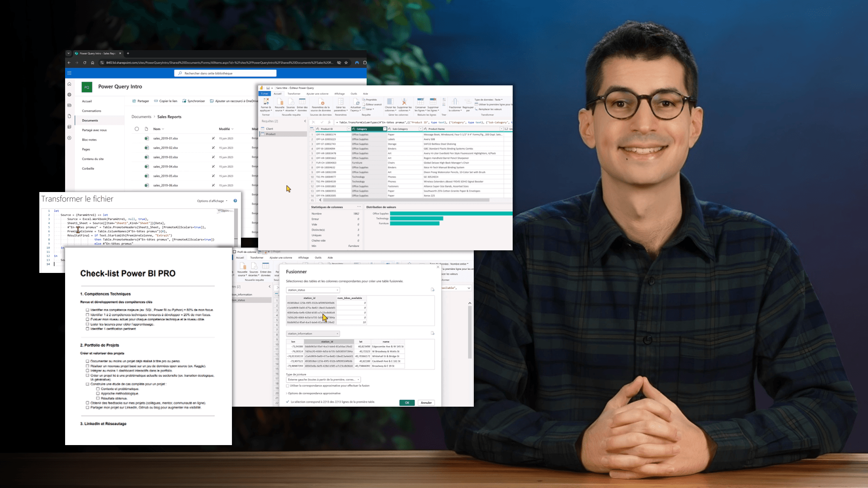The width and height of the screenshot is (868, 488).
Task: Toggle the select-all circle beside Nom header
Action: pyautogui.click(x=137, y=129)
